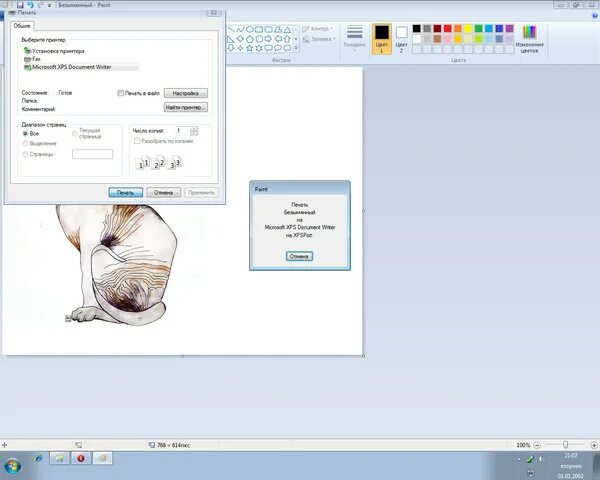The image size is (600, 480).
Task: Click the Paint taskbar button
Action: (x=102, y=458)
